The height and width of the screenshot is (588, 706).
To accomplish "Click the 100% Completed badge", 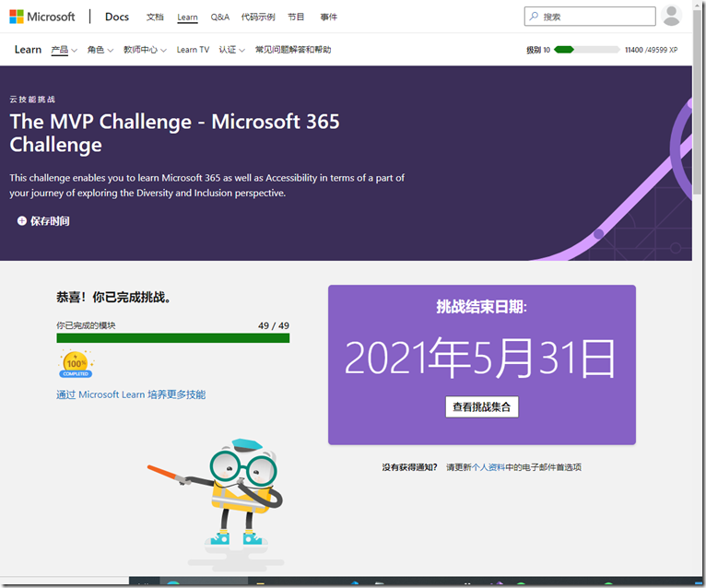I will 76,364.
